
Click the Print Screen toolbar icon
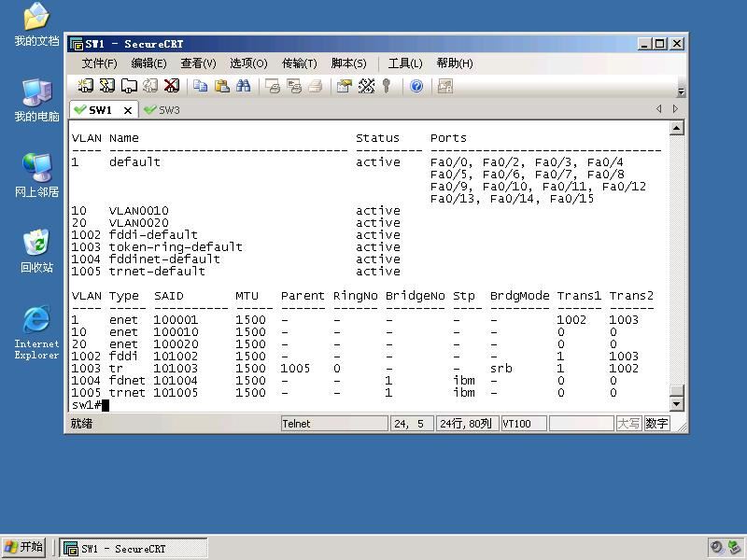click(273, 86)
